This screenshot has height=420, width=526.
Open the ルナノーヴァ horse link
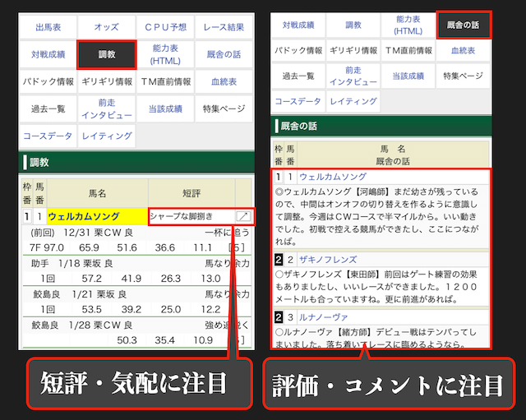pyautogui.click(x=323, y=317)
